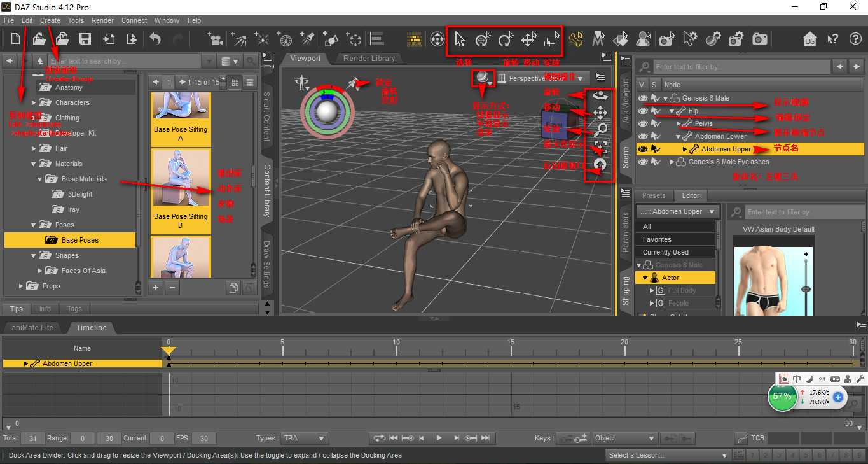Viewport: 868px width, 464px height.
Task: Click the minus button below pose thumbnails
Action: click(171, 288)
